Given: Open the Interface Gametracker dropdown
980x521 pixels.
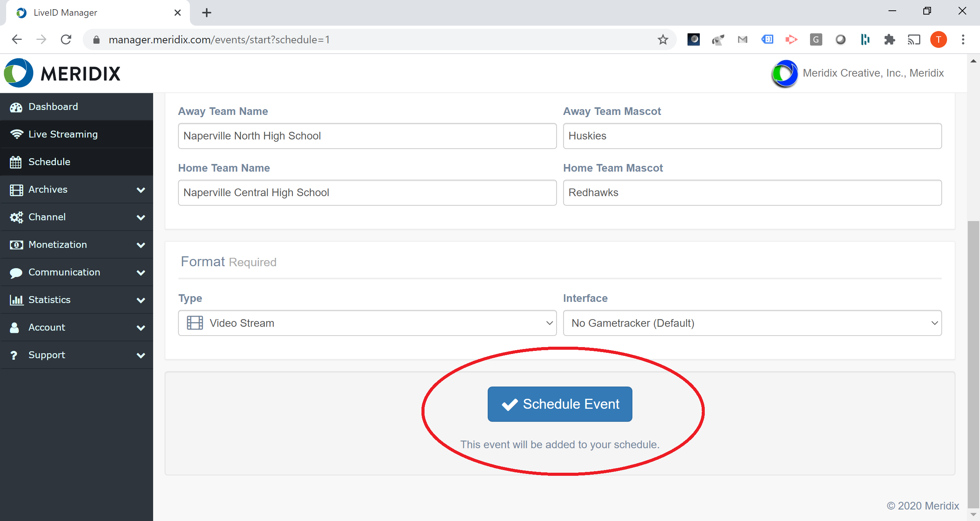Looking at the screenshot, I should coord(752,323).
